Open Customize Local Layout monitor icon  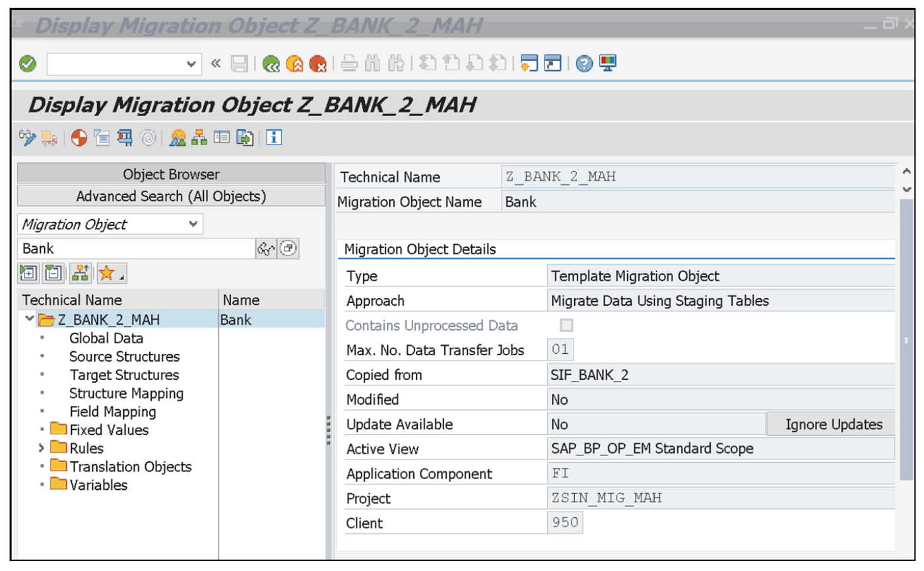(x=607, y=63)
